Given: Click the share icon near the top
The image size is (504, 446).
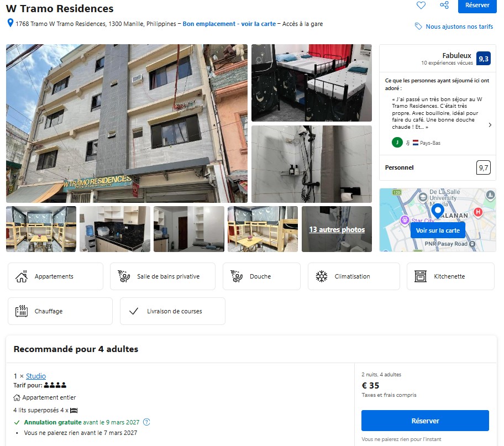Looking at the screenshot, I should (x=444, y=5).
